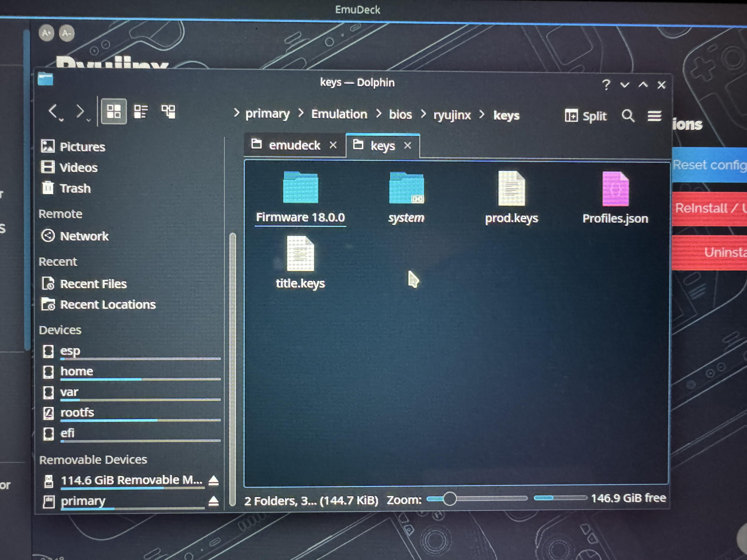747x560 pixels.
Task: Click Reset config button in EmuDeck
Action: (x=710, y=165)
